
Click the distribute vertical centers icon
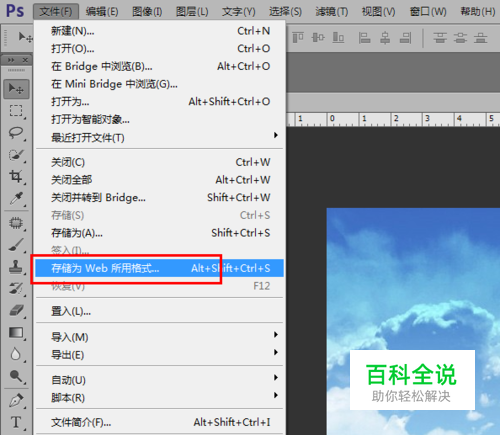pos(460,38)
